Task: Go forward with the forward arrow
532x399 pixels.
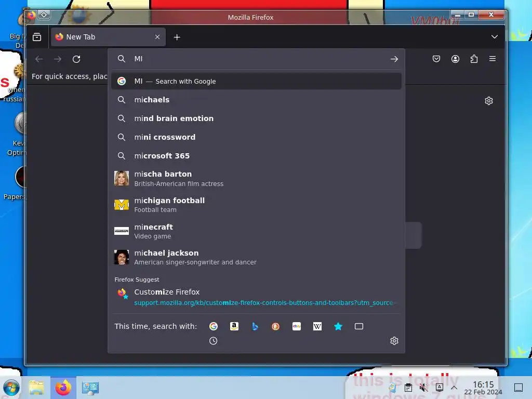Action: [x=58, y=59]
